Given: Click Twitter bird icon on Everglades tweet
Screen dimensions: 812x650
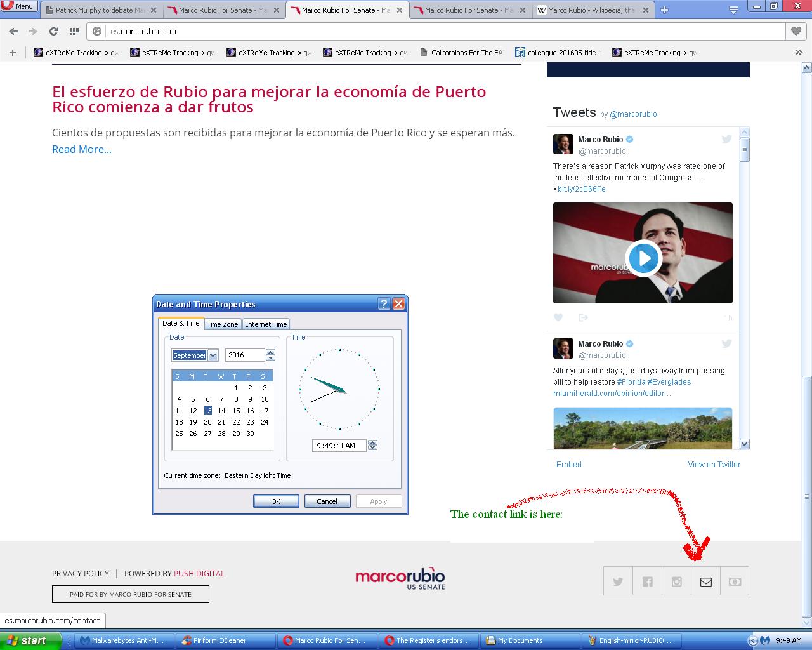Looking at the screenshot, I should tap(726, 343).
